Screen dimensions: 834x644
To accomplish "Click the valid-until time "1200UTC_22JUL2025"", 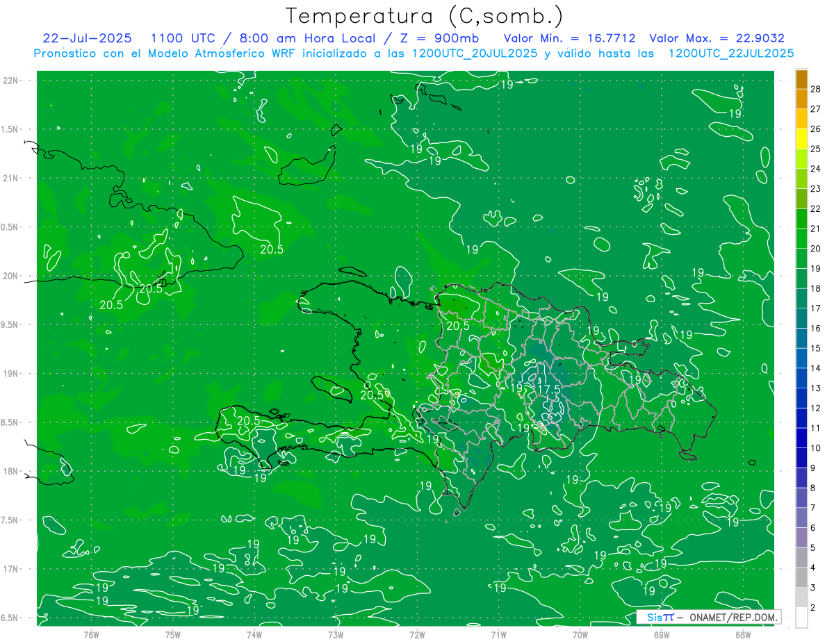I will click(730, 53).
